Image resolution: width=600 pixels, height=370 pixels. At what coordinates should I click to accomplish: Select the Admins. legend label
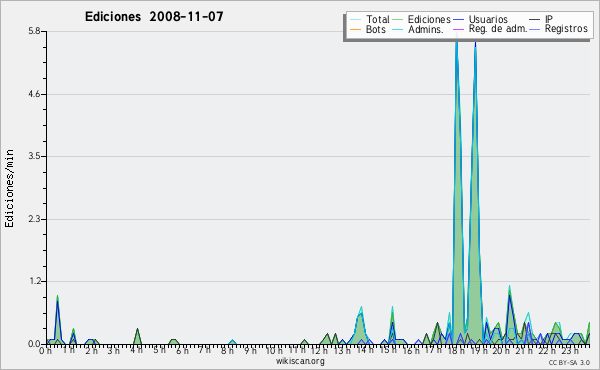coord(426,29)
